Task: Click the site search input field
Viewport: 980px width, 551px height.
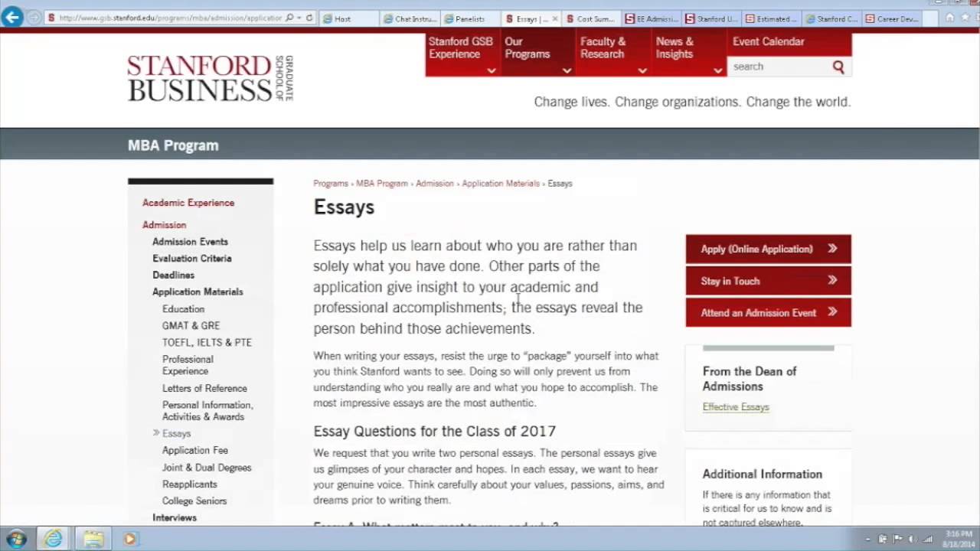Action: 779,67
